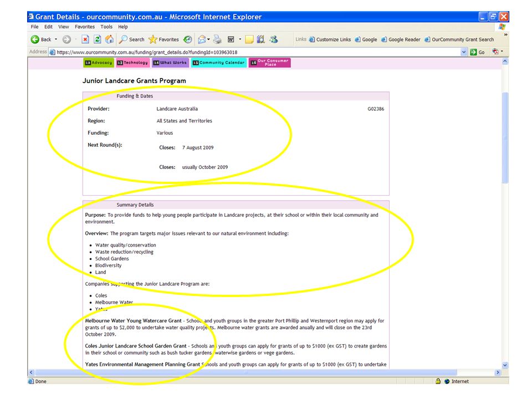This screenshot has height=399, width=532.
Task: Open Windows Messenger icon
Action: coord(273,39)
